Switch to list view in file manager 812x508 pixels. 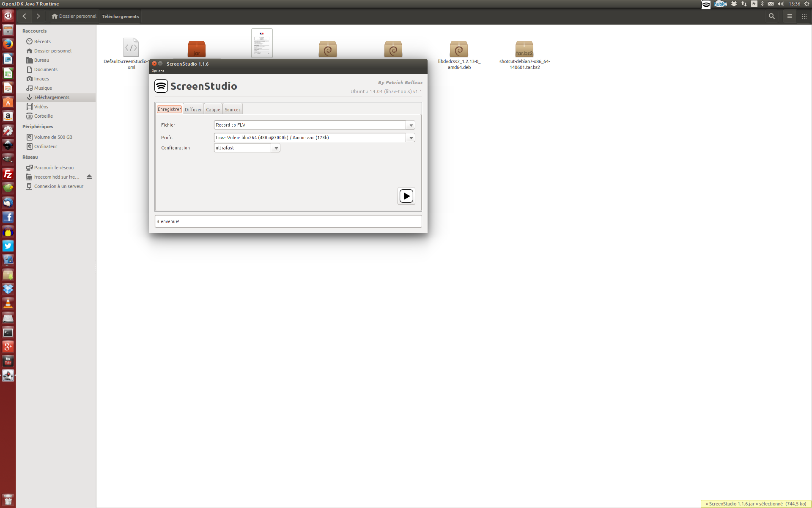tap(789, 16)
